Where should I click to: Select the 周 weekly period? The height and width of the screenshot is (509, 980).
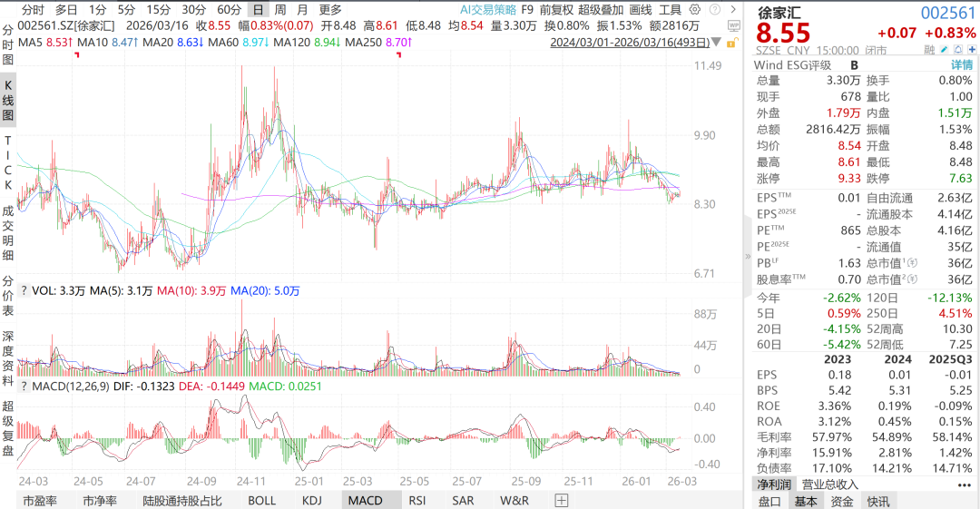point(280,9)
